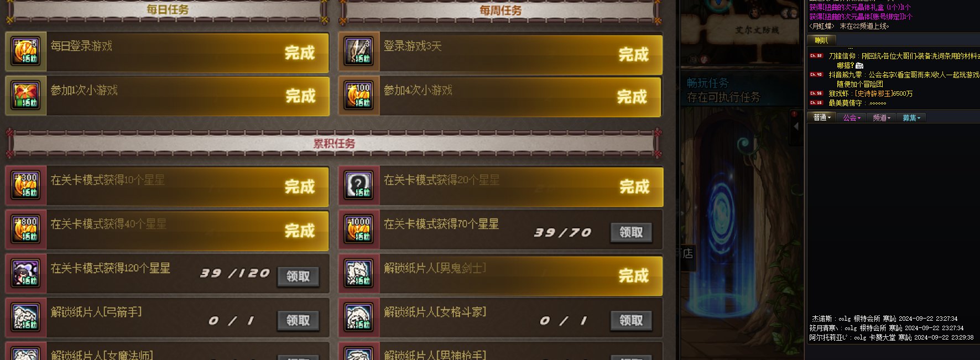Click 领取 for 解锁纸片人[弓箭手]
This screenshot has width=980, height=360.
pos(298,320)
